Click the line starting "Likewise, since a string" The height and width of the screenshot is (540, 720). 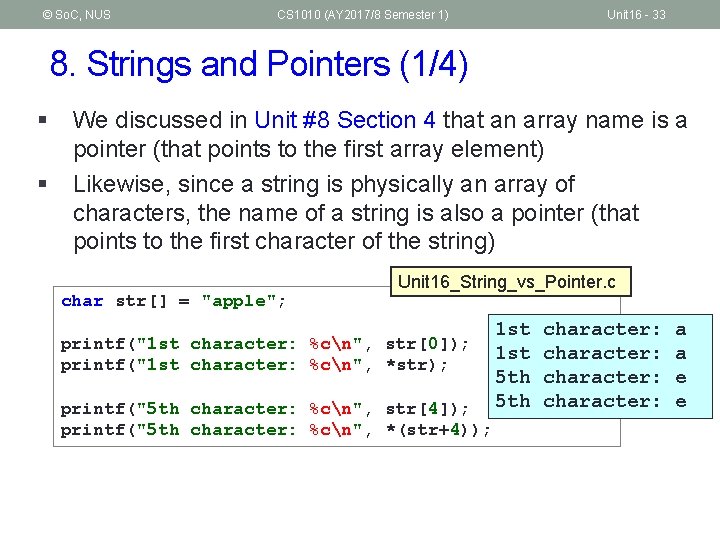324,185
